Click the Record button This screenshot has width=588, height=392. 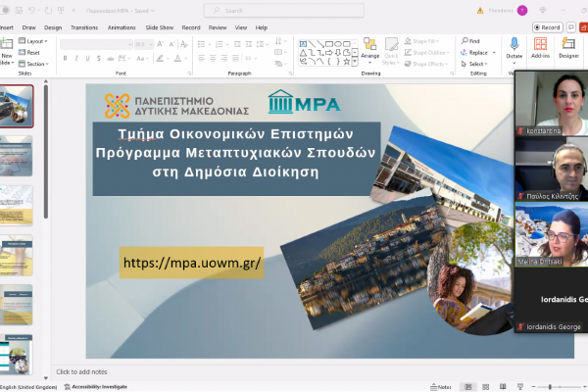tap(548, 27)
